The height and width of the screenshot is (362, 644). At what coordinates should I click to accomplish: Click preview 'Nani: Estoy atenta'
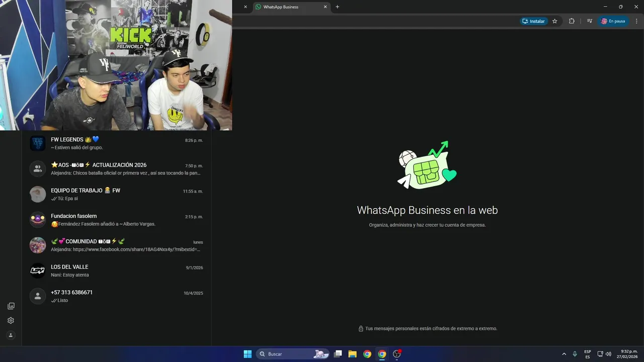pos(70,275)
